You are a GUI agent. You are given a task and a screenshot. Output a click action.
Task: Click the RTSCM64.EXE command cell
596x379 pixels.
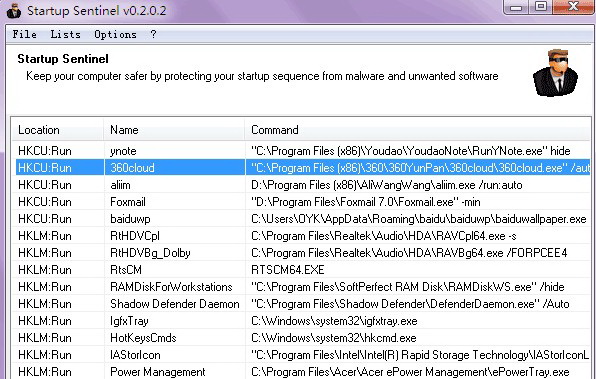[288, 270]
